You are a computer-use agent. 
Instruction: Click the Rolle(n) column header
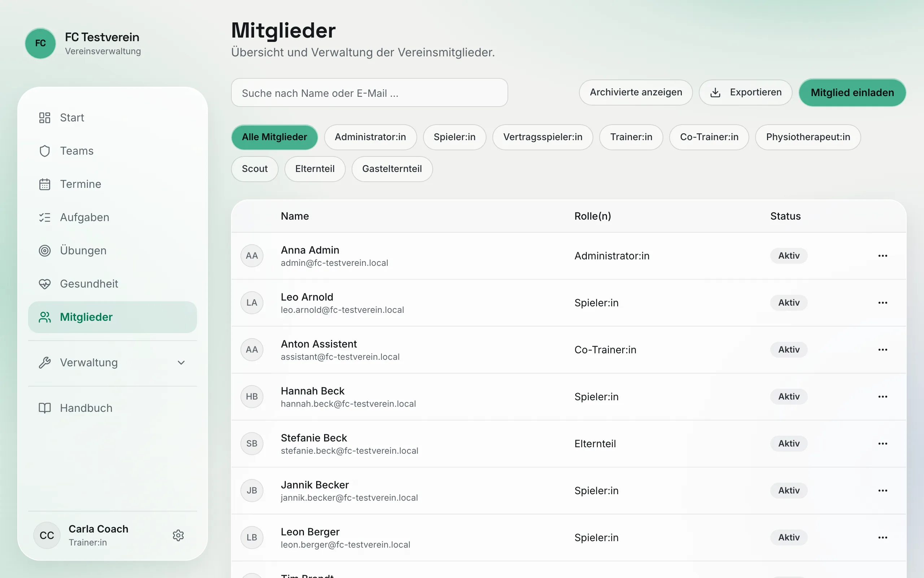point(593,216)
